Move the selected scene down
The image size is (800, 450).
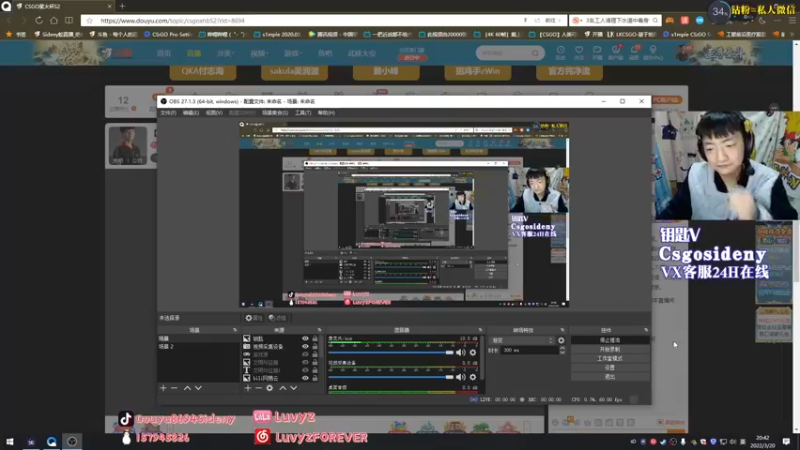198,388
